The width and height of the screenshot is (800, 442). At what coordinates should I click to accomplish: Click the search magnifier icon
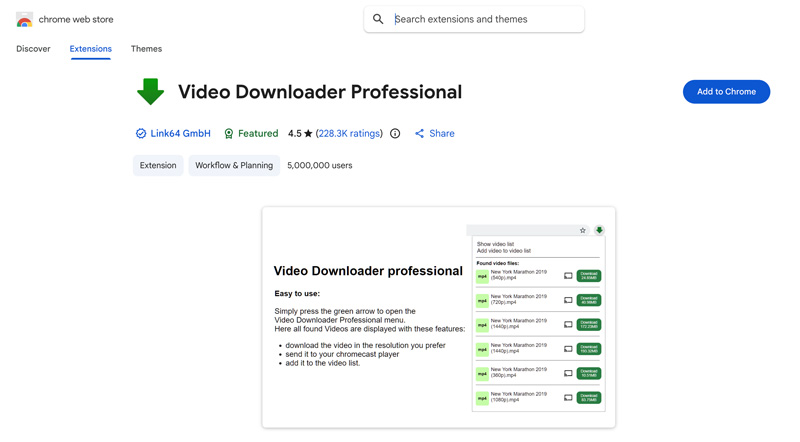click(378, 19)
